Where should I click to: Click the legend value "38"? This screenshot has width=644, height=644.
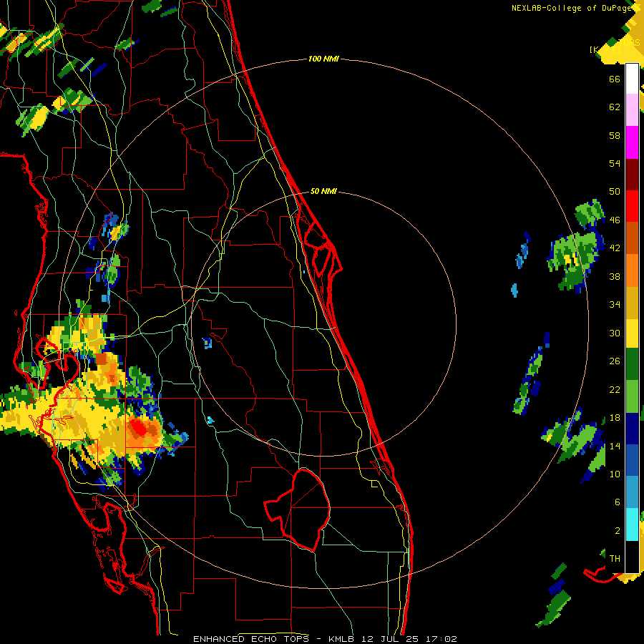click(x=615, y=277)
